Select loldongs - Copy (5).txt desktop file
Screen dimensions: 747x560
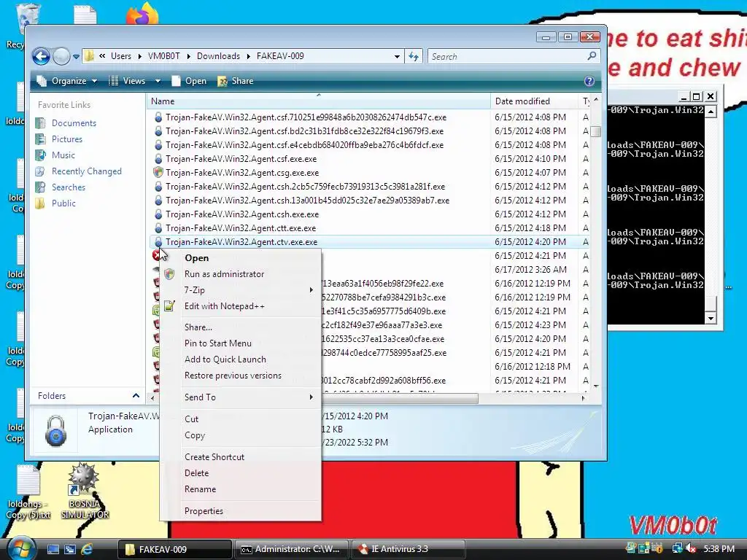(x=28, y=492)
